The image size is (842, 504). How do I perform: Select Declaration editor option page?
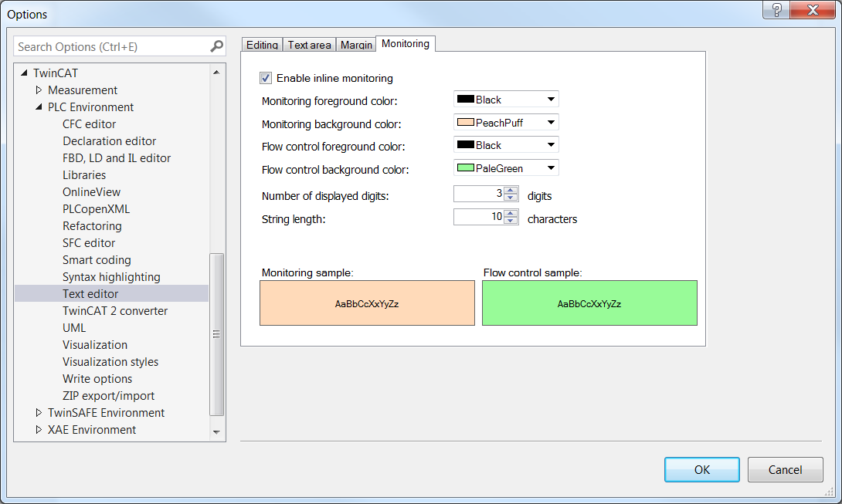click(x=110, y=141)
